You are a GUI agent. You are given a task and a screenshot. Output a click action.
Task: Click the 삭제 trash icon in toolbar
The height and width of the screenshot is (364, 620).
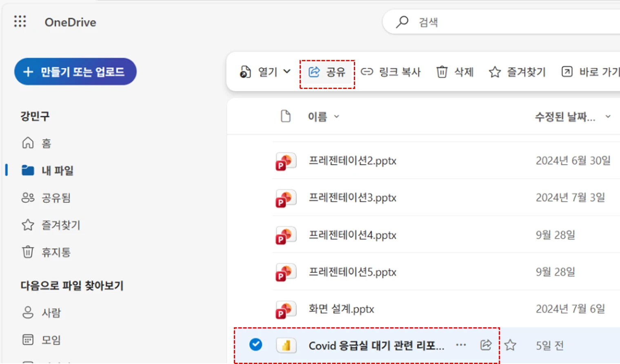click(442, 72)
